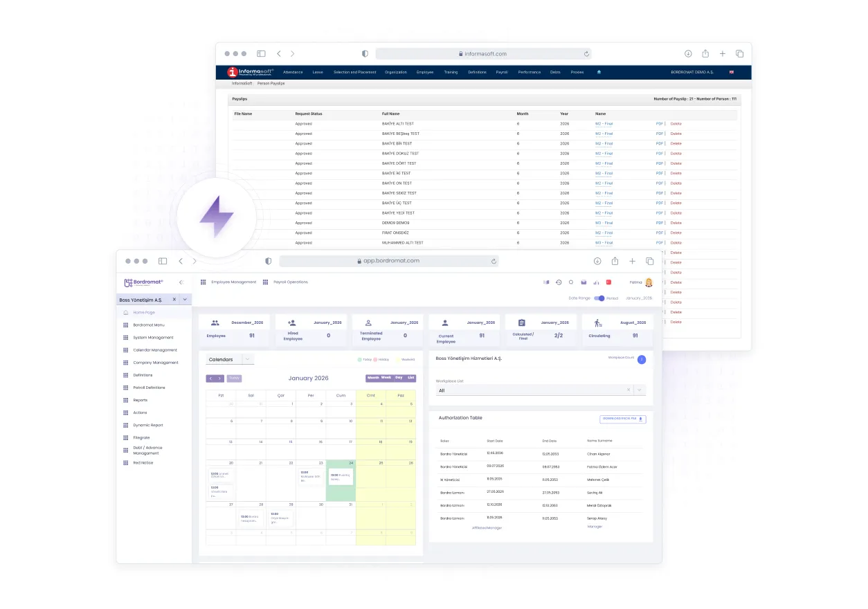Open the PDF link for BAKİYE ALTI TEST
868x609 pixels.
point(660,124)
